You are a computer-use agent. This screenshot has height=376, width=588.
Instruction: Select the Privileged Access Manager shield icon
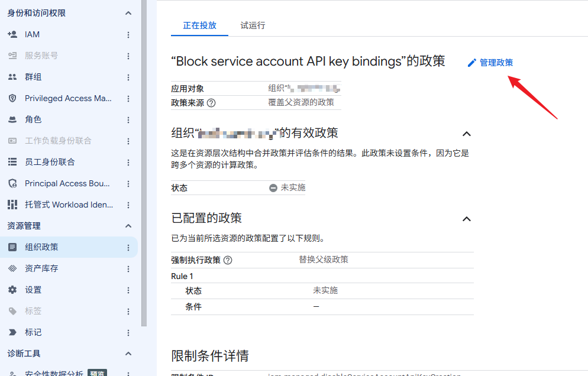(x=12, y=98)
